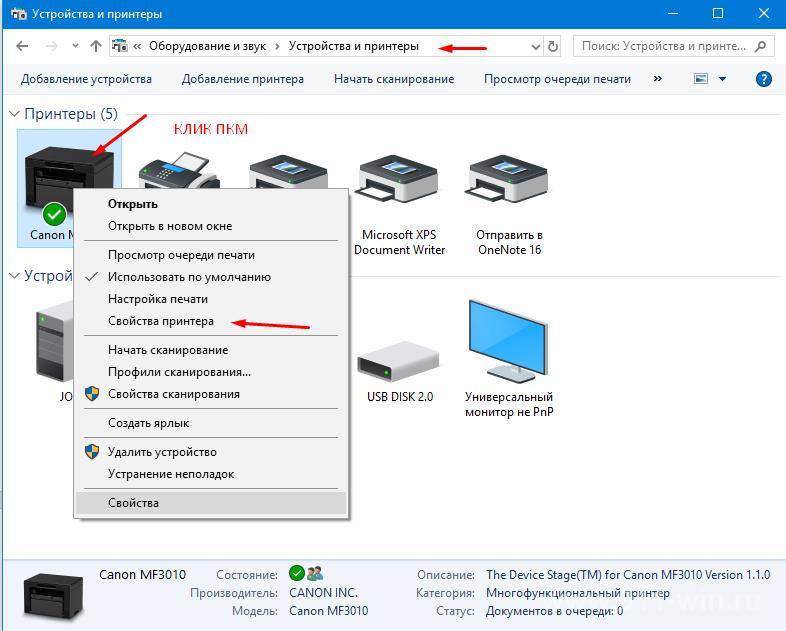Click the control panel icon in address bar

120,46
